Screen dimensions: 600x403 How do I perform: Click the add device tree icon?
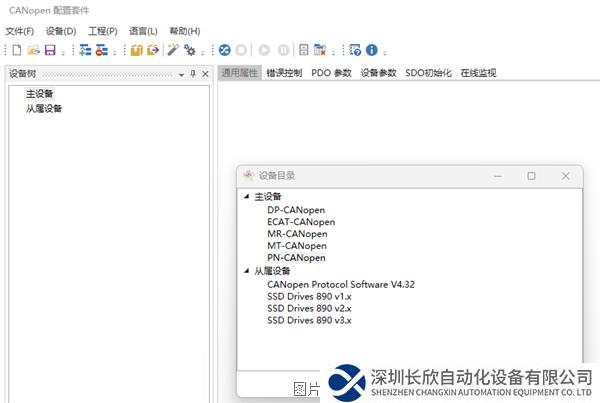(85, 50)
